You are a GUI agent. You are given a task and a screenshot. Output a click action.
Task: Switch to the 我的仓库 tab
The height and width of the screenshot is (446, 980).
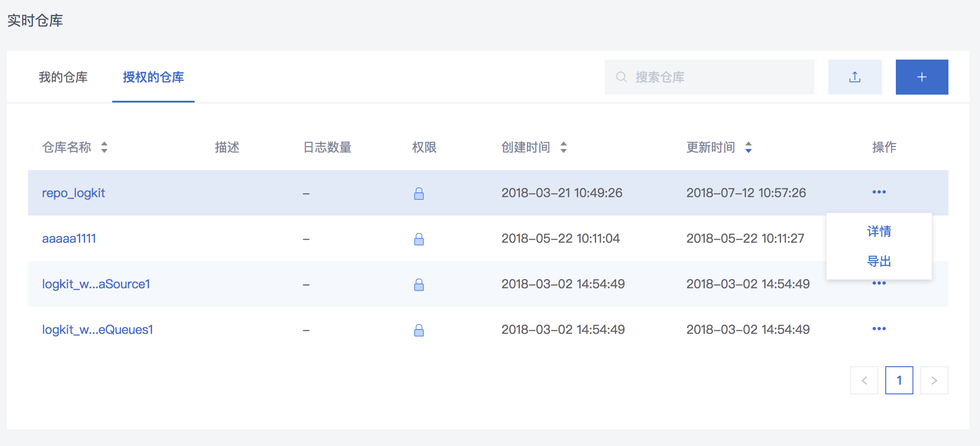click(x=63, y=77)
